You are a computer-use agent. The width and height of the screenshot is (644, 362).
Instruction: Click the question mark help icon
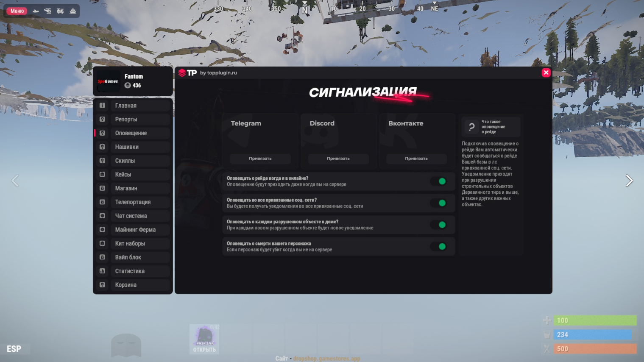pyautogui.click(x=471, y=127)
